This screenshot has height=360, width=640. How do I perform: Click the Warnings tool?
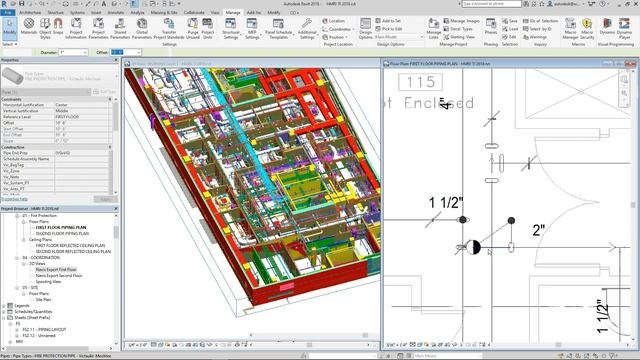pyautogui.click(x=535, y=37)
